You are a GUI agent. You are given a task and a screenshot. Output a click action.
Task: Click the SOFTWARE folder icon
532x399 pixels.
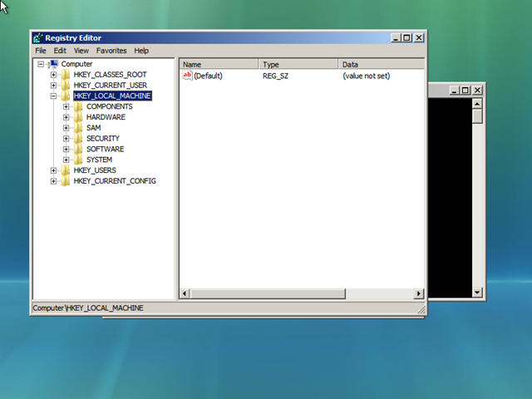click(x=78, y=149)
